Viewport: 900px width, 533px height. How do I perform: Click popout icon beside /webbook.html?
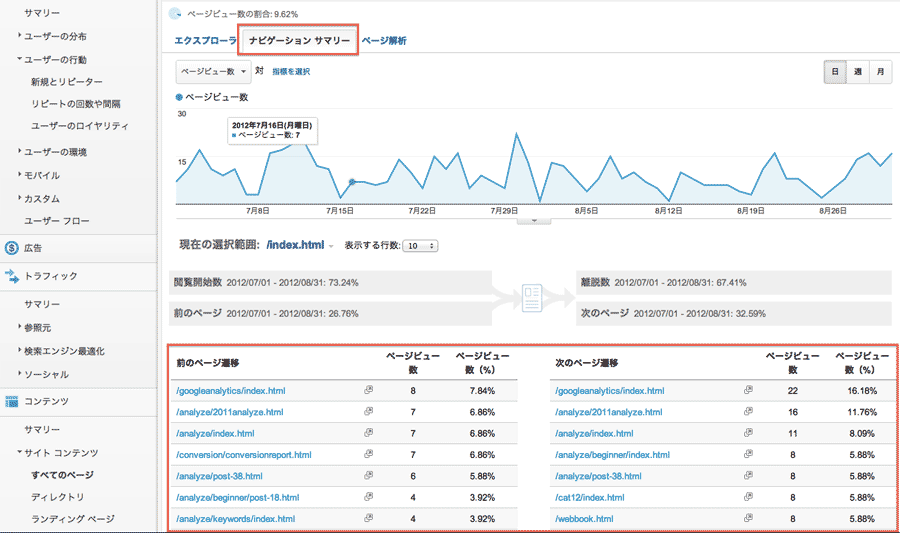748,519
